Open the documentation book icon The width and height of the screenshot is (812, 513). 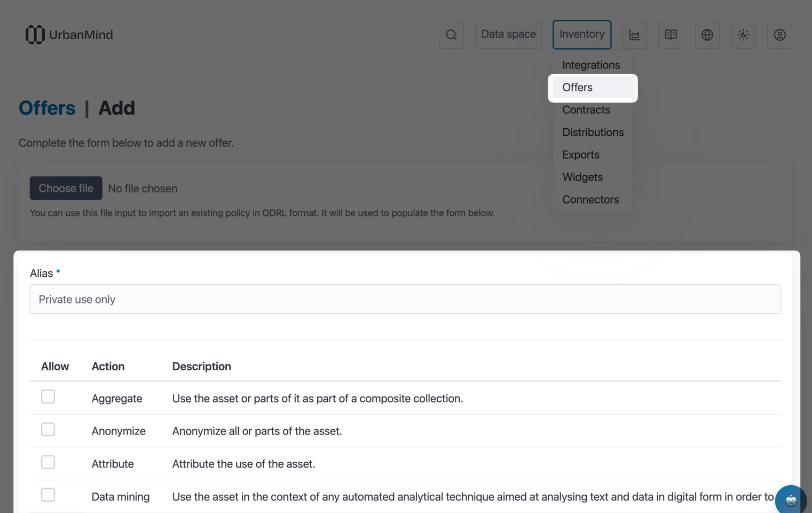click(x=671, y=35)
